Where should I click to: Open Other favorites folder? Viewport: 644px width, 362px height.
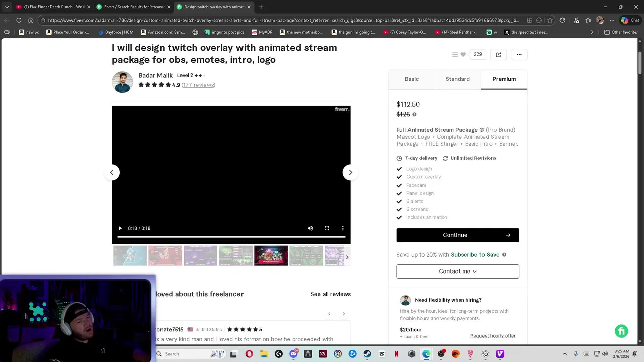pyautogui.click(x=621, y=32)
